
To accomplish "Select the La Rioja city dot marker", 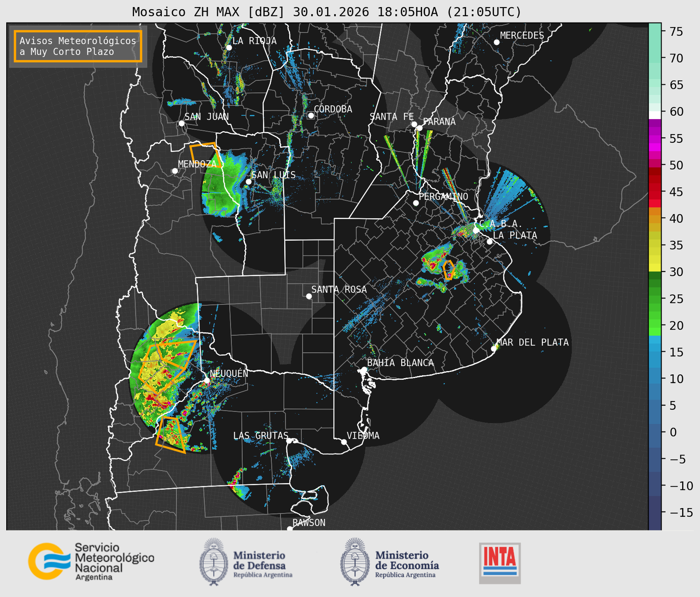I will point(229,48).
